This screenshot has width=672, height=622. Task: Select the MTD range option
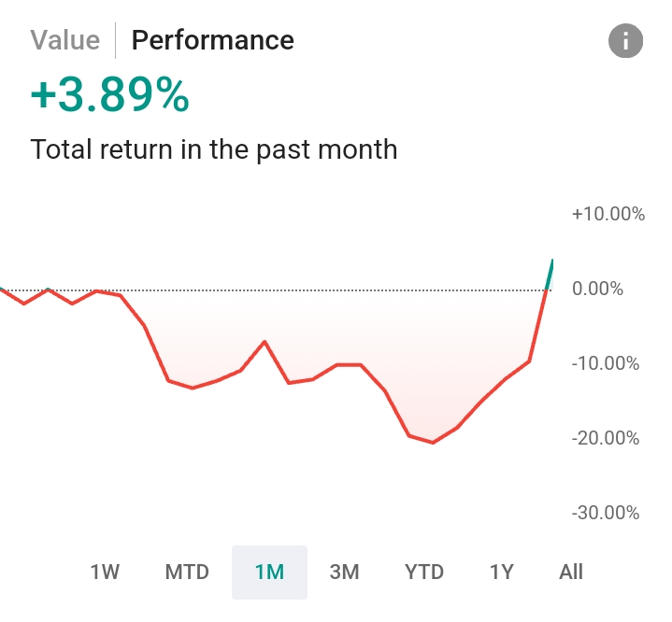[x=187, y=572]
